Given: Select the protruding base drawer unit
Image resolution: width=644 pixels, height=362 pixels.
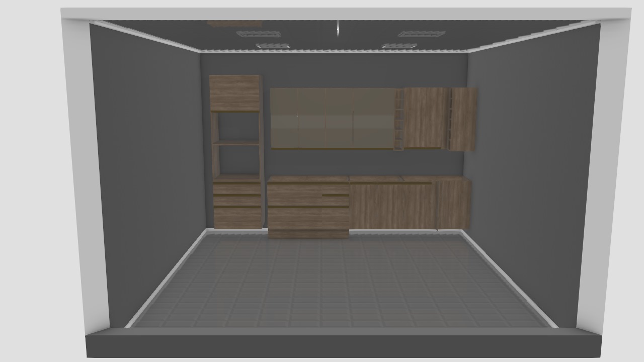Looking at the screenshot, I should [x=308, y=206].
